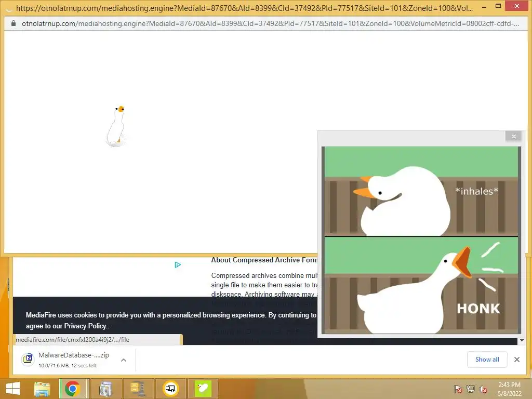Click the blue AdChoices triangle icon
This screenshot has height=399, width=532.
tap(178, 264)
